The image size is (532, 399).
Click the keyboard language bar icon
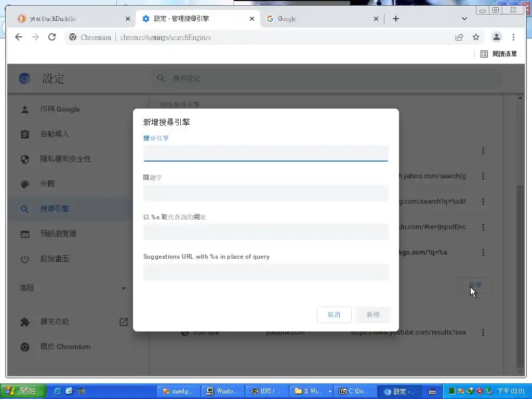point(432,392)
